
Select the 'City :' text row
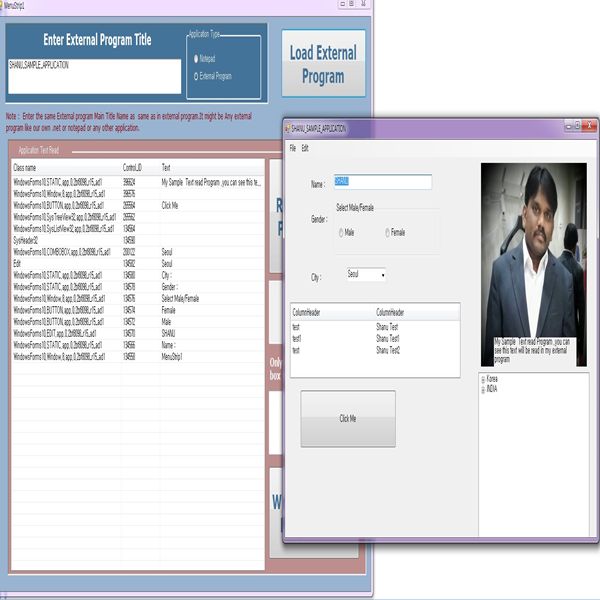point(138,275)
